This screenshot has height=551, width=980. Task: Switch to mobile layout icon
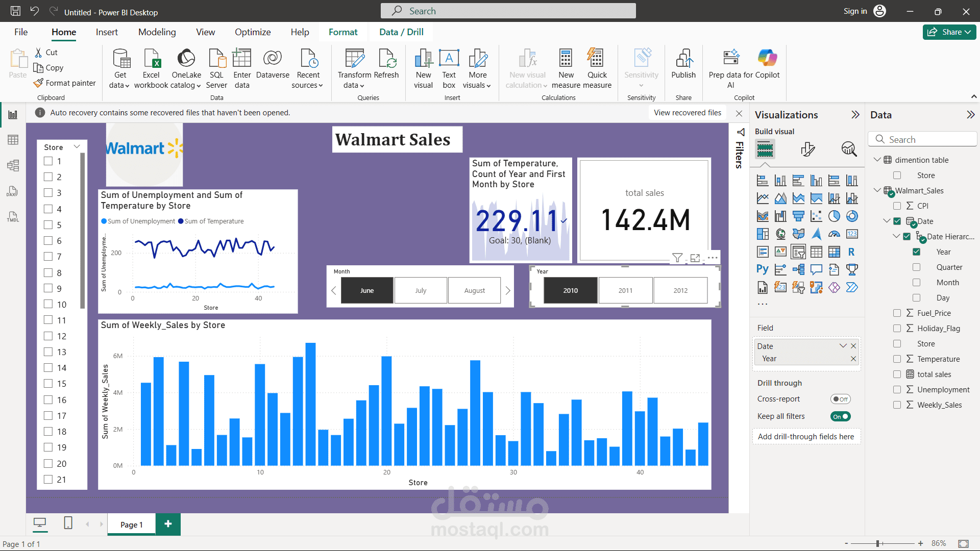coord(68,523)
